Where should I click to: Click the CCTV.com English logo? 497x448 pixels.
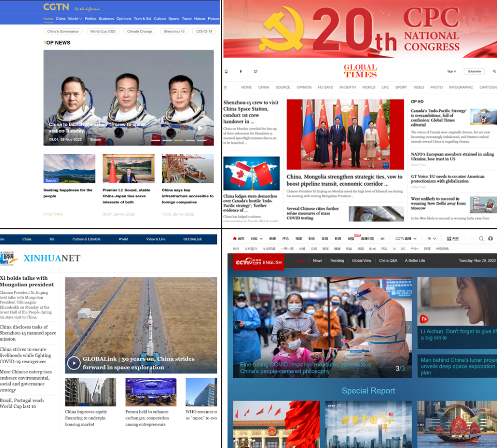tap(259, 261)
